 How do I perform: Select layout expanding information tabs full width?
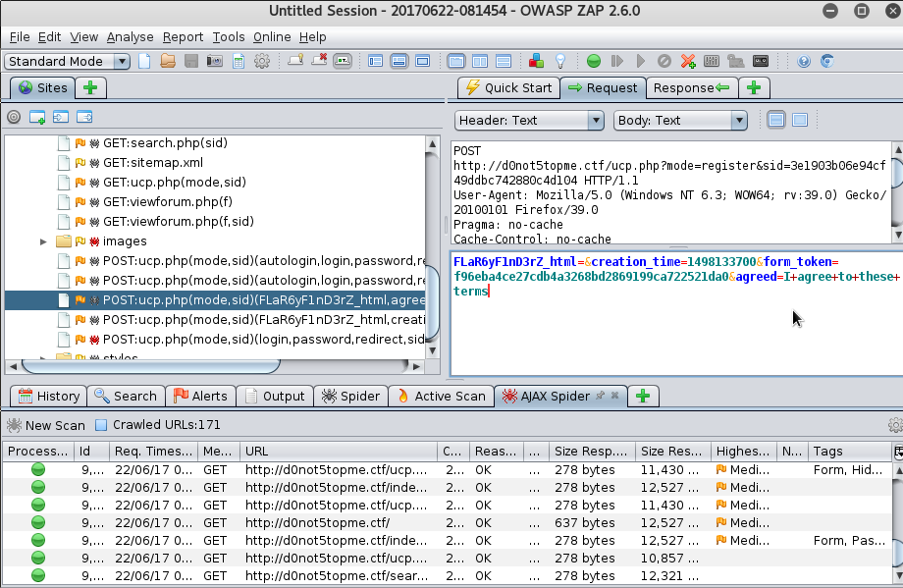pyautogui.click(x=399, y=61)
